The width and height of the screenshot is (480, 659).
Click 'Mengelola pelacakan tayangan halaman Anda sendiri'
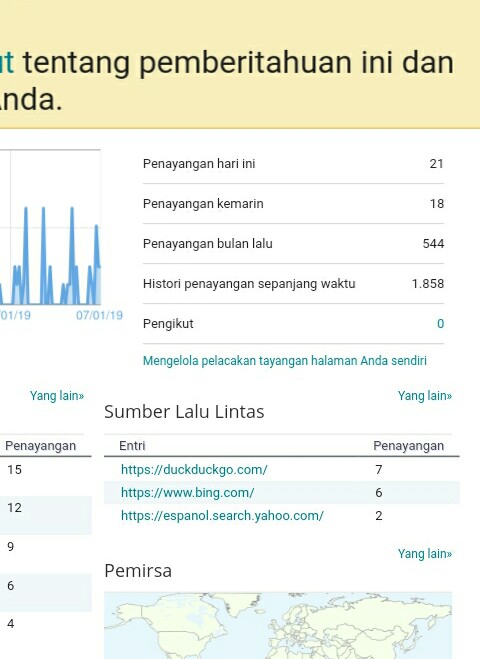click(285, 361)
